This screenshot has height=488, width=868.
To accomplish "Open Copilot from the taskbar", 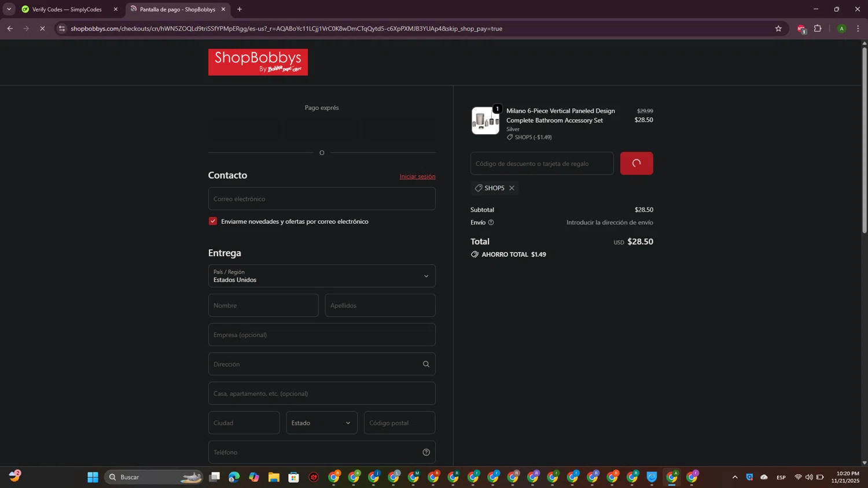I will coord(254,477).
